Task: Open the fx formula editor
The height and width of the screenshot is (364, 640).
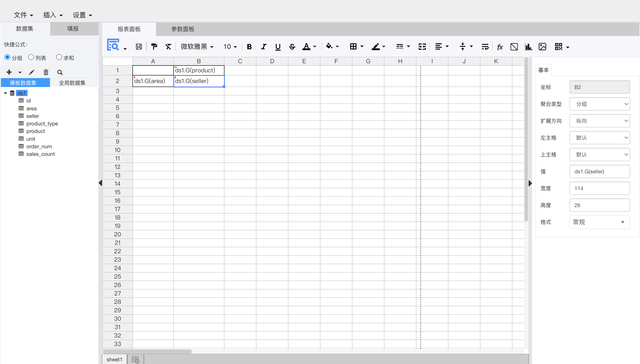Action: 500,47
